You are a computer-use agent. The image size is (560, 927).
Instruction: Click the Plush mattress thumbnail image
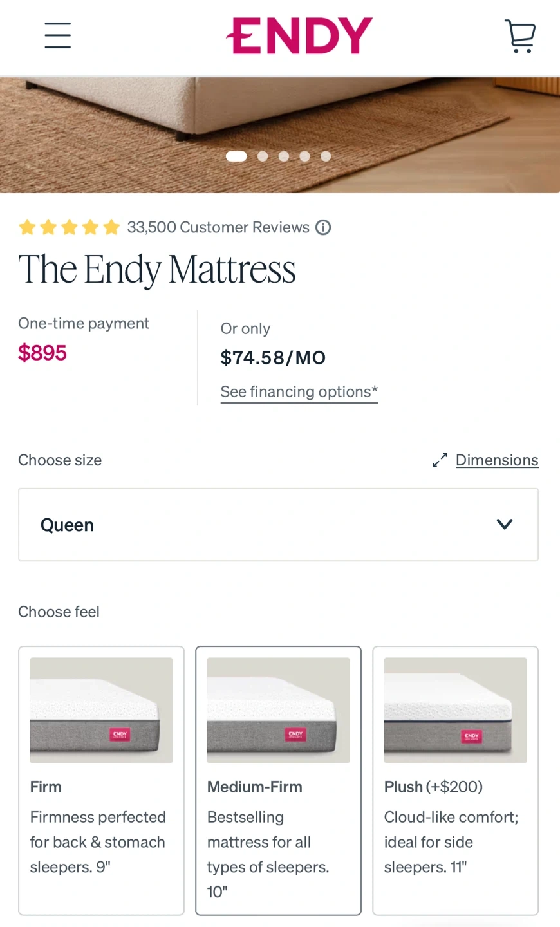455,710
